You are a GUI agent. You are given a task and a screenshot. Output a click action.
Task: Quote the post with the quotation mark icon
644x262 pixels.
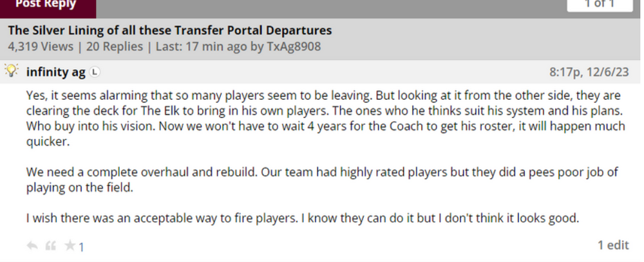50,246
